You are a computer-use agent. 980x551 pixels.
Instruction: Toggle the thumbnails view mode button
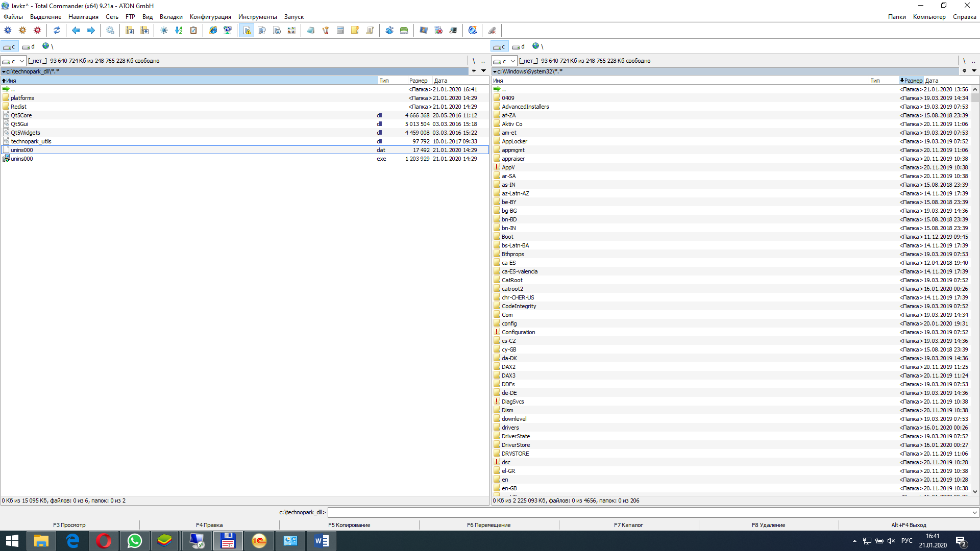(291, 30)
